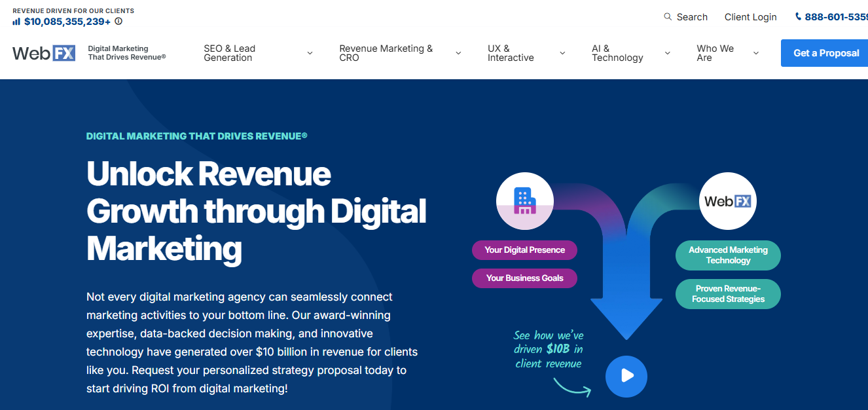The height and width of the screenshot is (410, 868).
Task: Click the $10,085,355,239+ revenue figure
Action: 67,22
